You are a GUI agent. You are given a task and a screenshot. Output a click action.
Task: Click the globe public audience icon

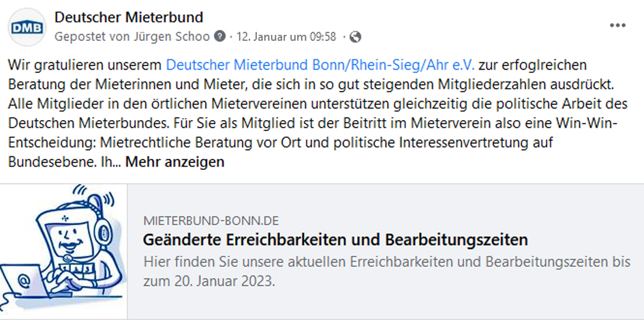click(x=356, y=36)
